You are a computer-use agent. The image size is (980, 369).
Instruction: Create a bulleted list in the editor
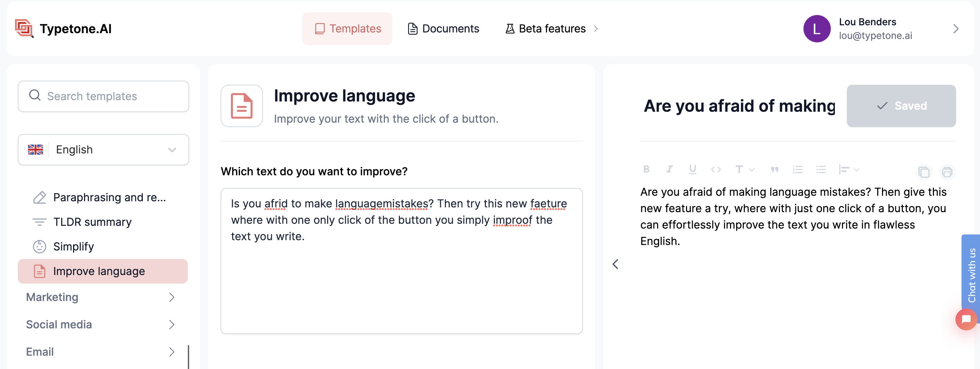pos(821,169)
